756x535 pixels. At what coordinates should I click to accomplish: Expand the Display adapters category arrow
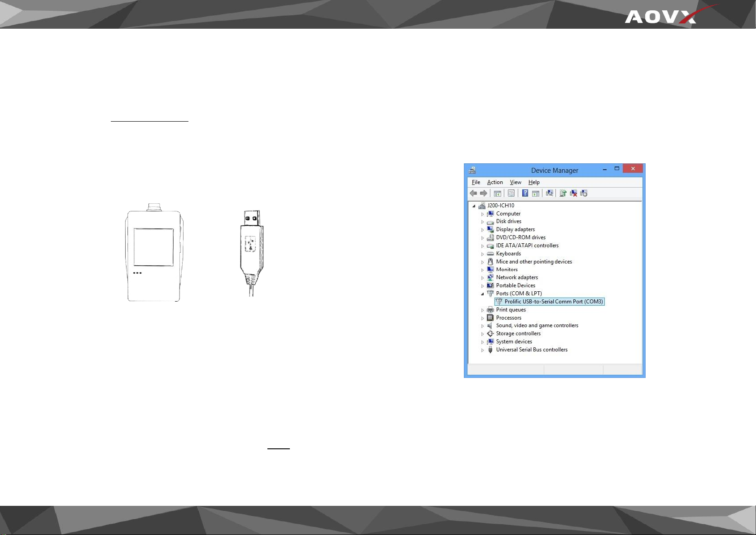click(x=483, y=230)
